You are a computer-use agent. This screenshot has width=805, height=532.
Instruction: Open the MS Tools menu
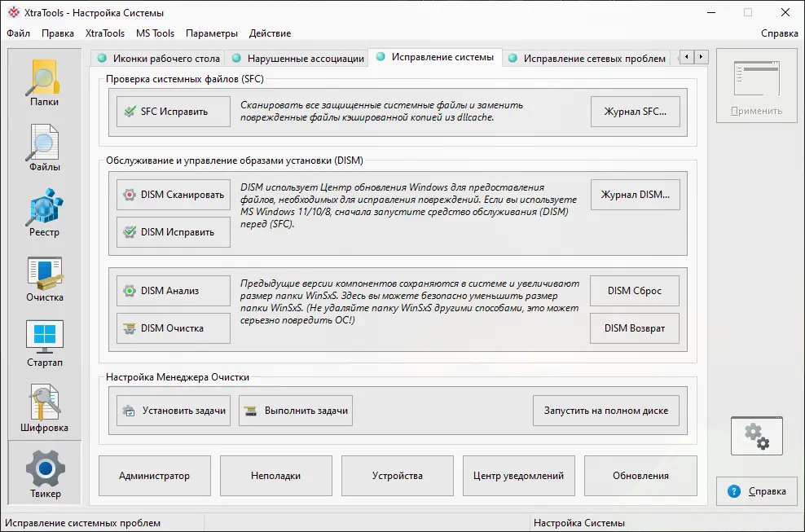pyautogui.click(x=155, y=33)
